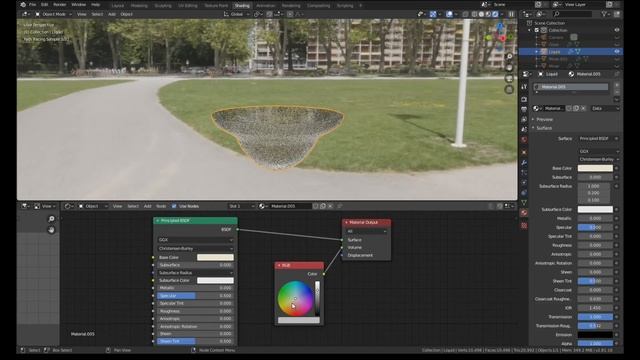Add a new material slot

pos(617,85)
